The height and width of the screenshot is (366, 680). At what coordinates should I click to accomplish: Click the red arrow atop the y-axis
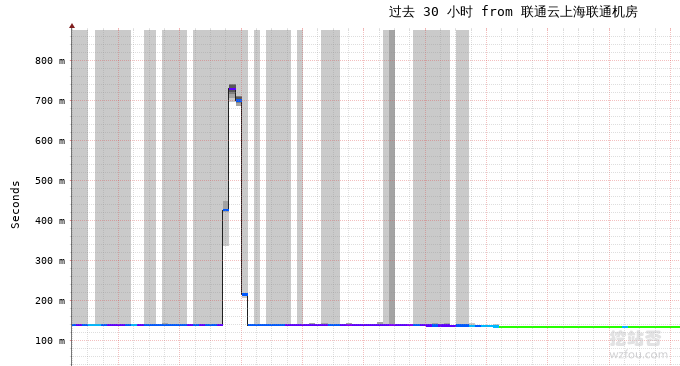point(72,26)
